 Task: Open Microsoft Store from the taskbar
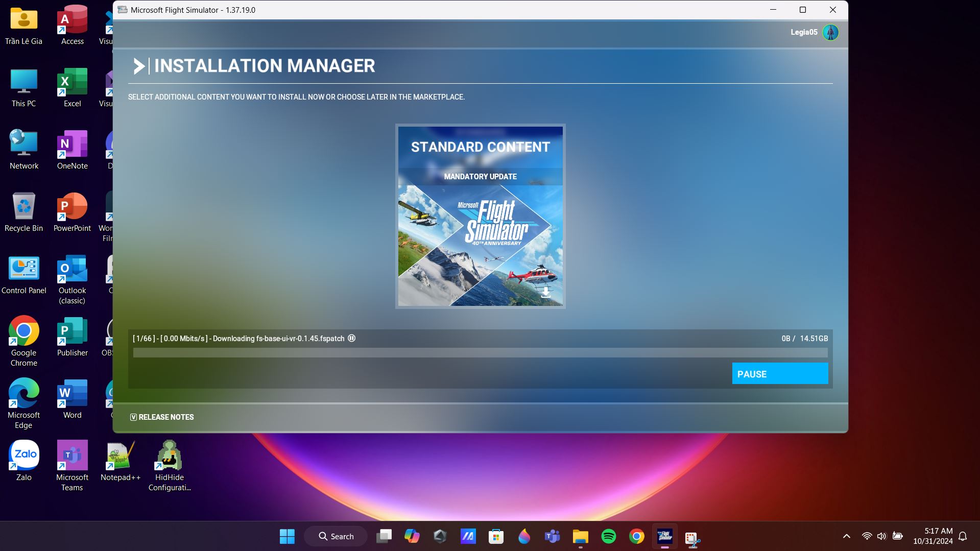click(x=496, y=536)
